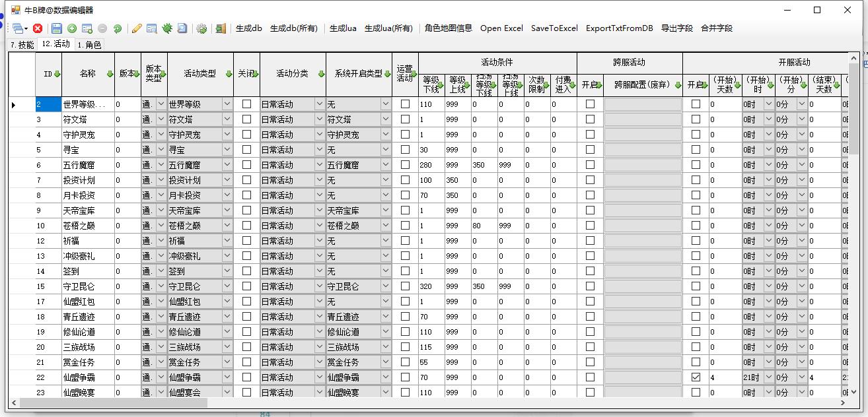Enable 开启 checkbox for row 仙盟红包
868x417 pixels.
589,301
